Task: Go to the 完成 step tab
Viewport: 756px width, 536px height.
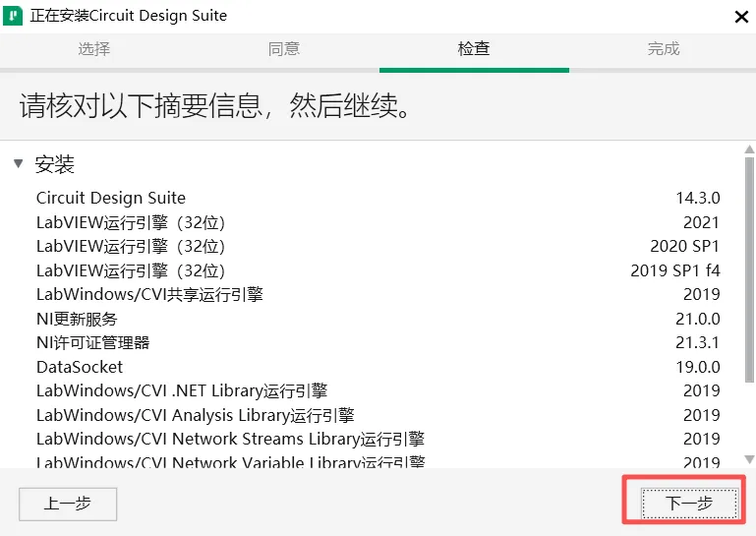Action: pos(664,49)
